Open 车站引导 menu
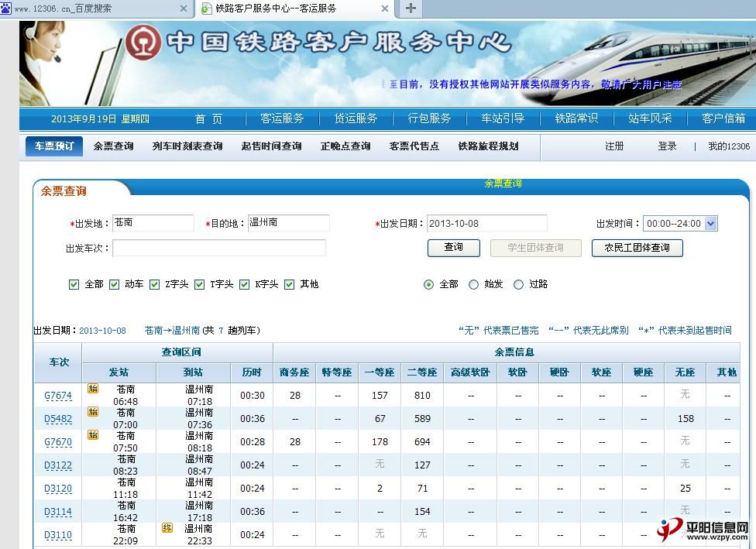This screenshot has height=549, width=756. point(503,118)
